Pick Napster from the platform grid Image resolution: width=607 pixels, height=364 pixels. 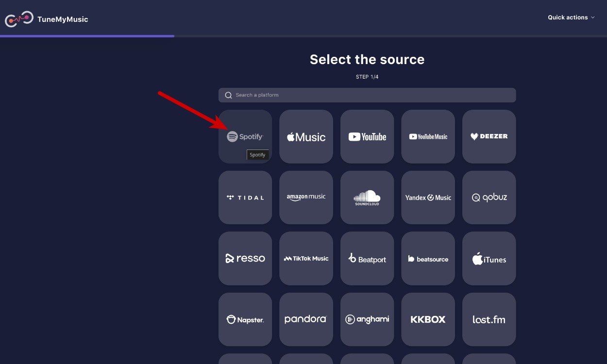coord(245,319)
